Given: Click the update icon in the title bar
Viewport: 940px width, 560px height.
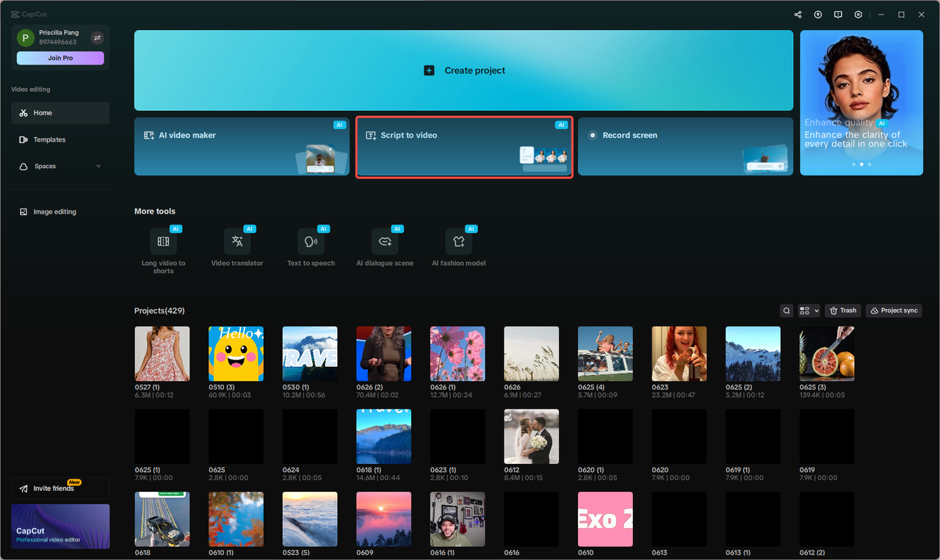Looking at the screenshot, I should [817, 14].
